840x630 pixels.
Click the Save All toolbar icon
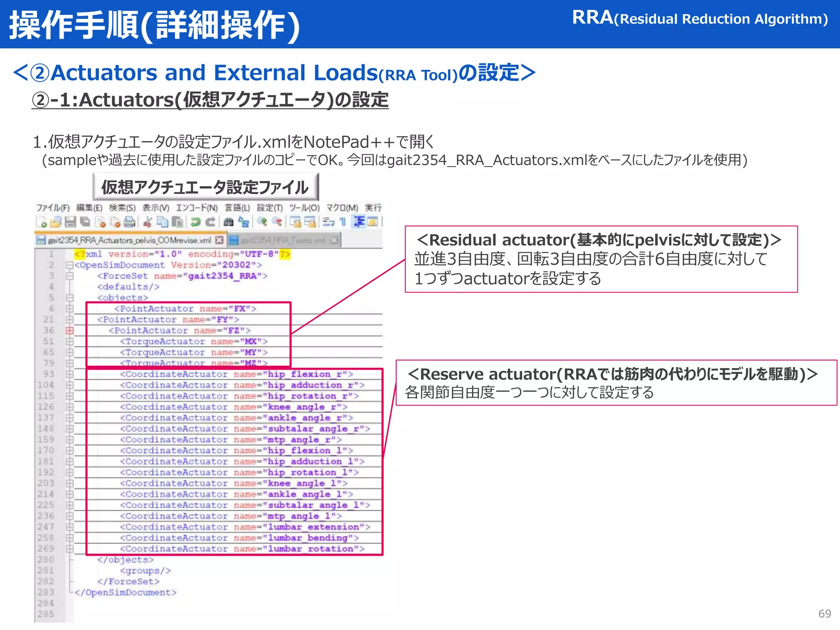point(85,222)
